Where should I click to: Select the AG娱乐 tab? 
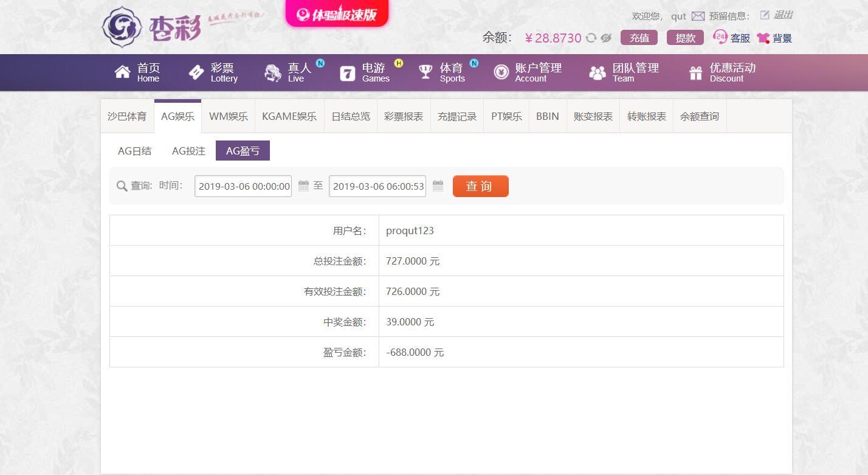tap(177, 116)
